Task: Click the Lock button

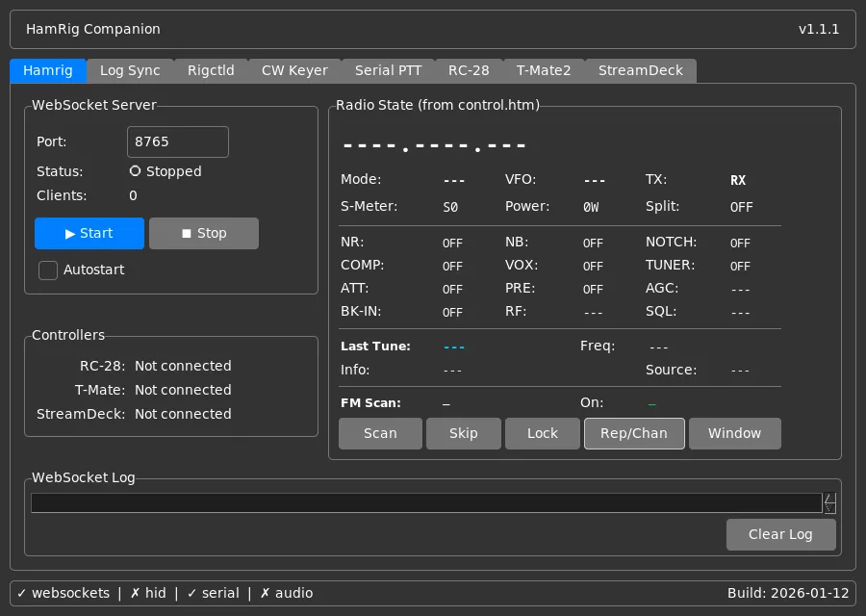Action: click(x=543, y=434)
